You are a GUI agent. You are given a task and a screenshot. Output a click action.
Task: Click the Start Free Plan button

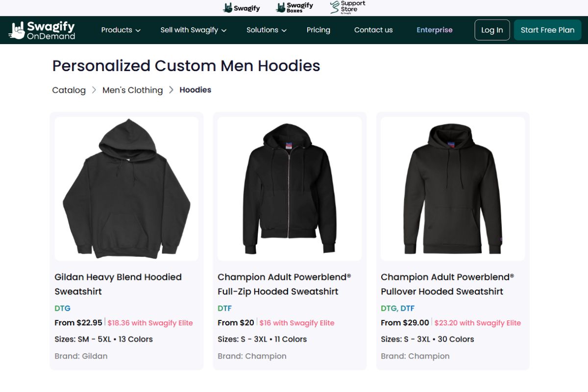547,30
